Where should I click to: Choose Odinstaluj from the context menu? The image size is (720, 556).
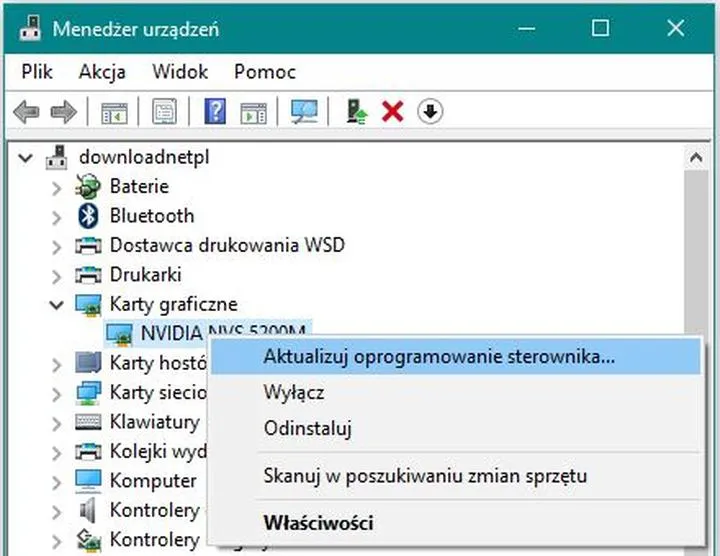click(x=456, y=428)
